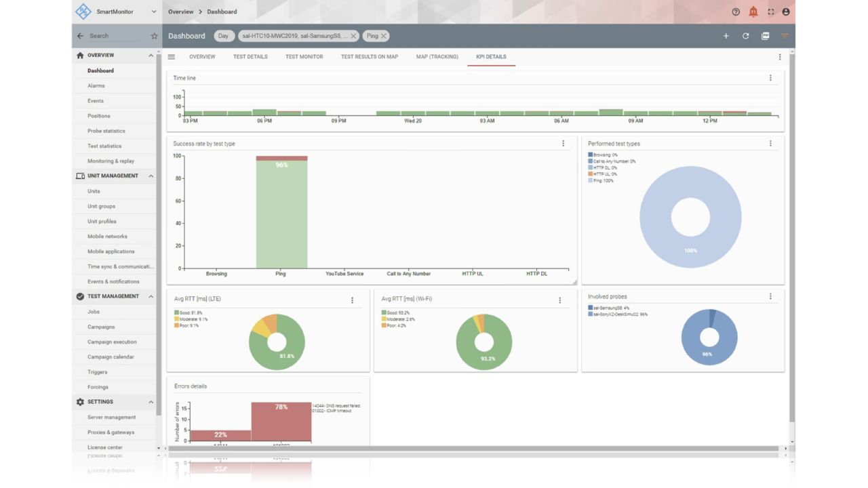
Task: Click the green Ping success bar
Action: 281,217
